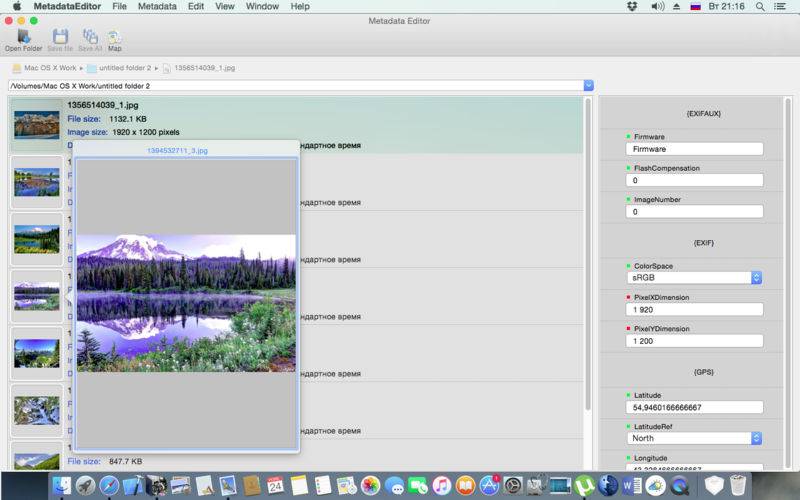
Task: Open iBooks from the Dock
Action: click(x=465, y=485)
